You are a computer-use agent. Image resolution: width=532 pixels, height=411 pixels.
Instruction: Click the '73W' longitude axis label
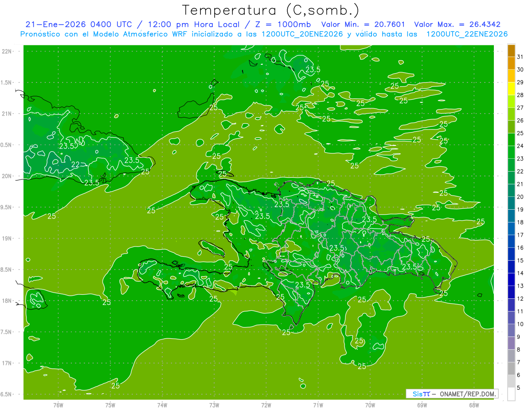(x=214, y=405)
